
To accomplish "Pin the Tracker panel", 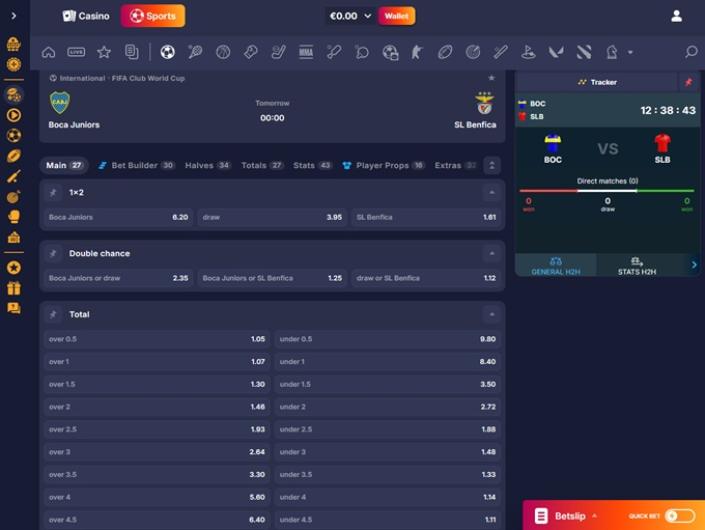I will [688, 82].
